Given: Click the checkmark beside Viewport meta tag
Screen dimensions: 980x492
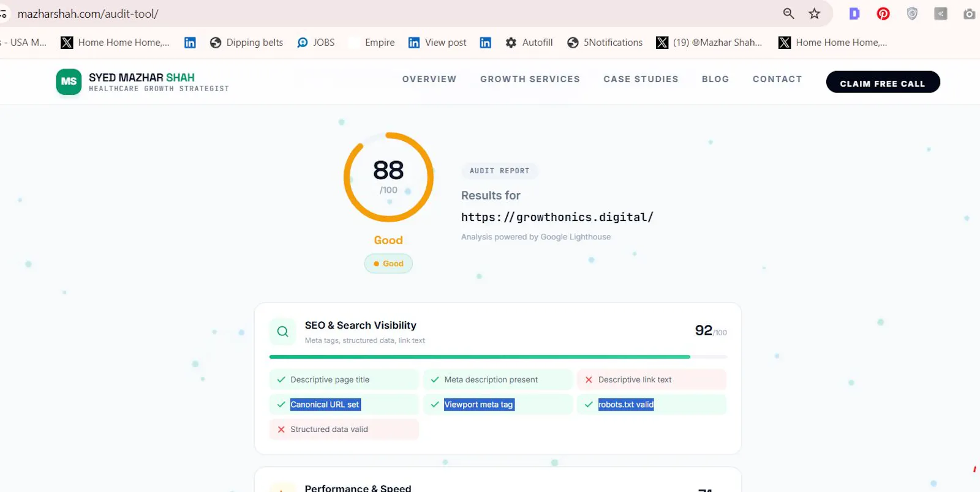Looking at the screenshot, I should (435, 404).
